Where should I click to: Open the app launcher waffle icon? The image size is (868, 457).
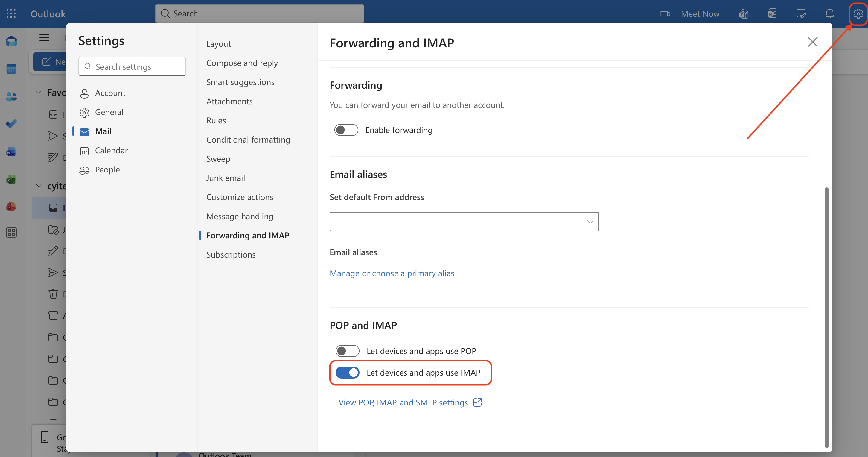tap(11, 13)
